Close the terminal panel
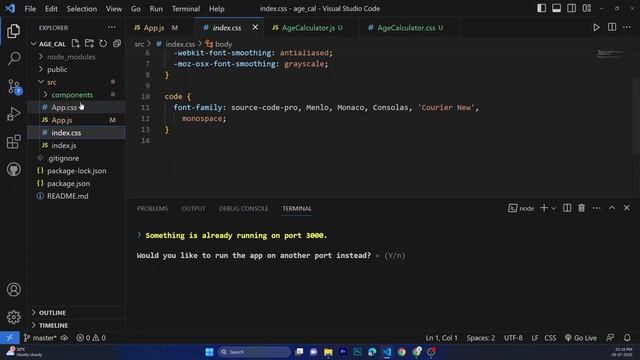 (x=627, y=208)
